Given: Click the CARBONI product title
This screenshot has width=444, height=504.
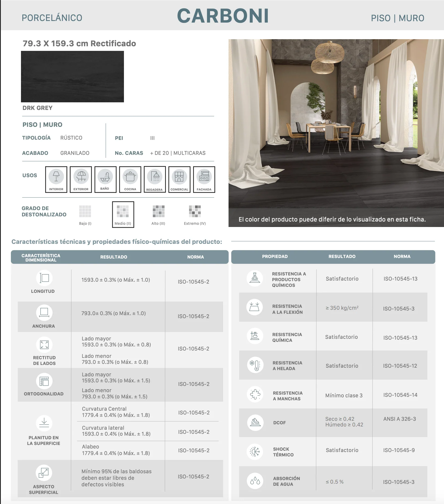Looking at the screenshot, I should click(223, 16).
